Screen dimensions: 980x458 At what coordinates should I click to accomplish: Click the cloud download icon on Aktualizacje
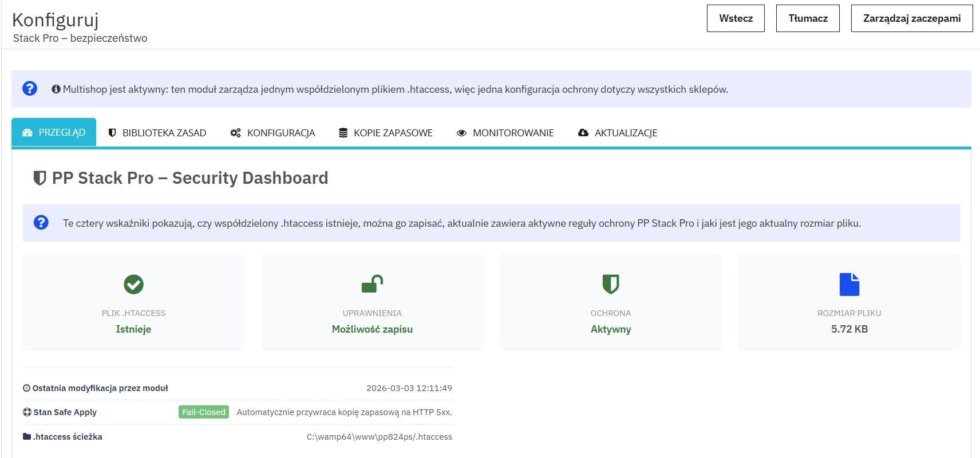[583, 133]
